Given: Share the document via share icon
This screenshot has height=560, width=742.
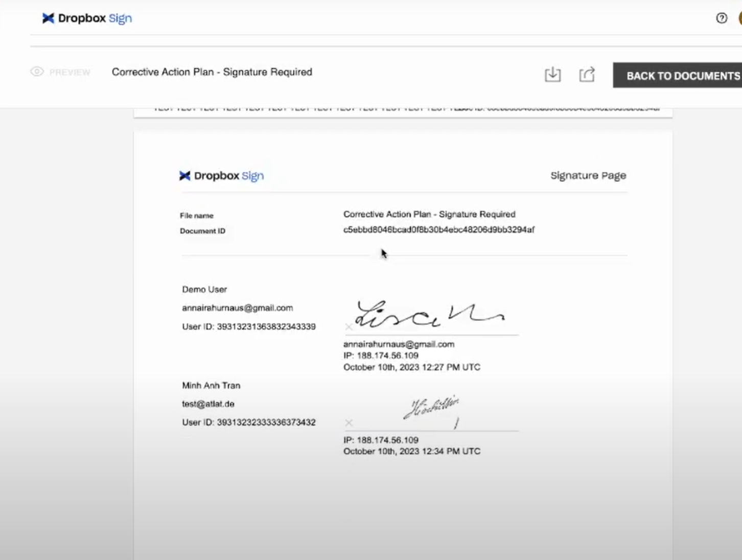Looking at the screenshot, I should (x=587, y=75).
